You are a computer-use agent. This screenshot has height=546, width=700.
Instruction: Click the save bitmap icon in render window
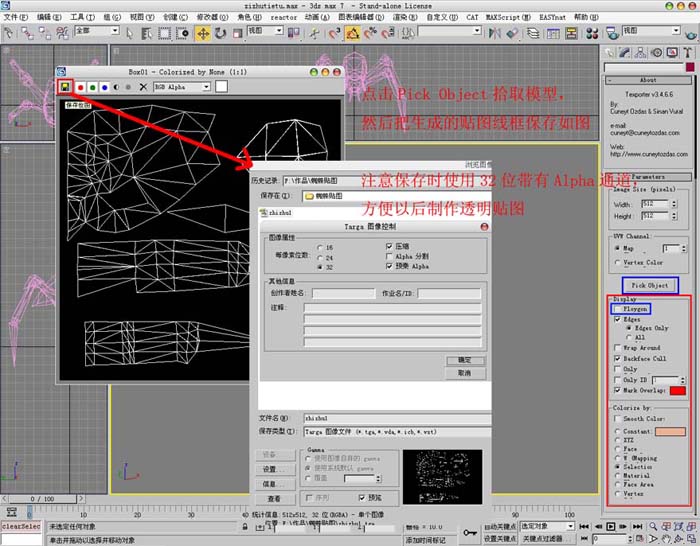click(65, 87)
